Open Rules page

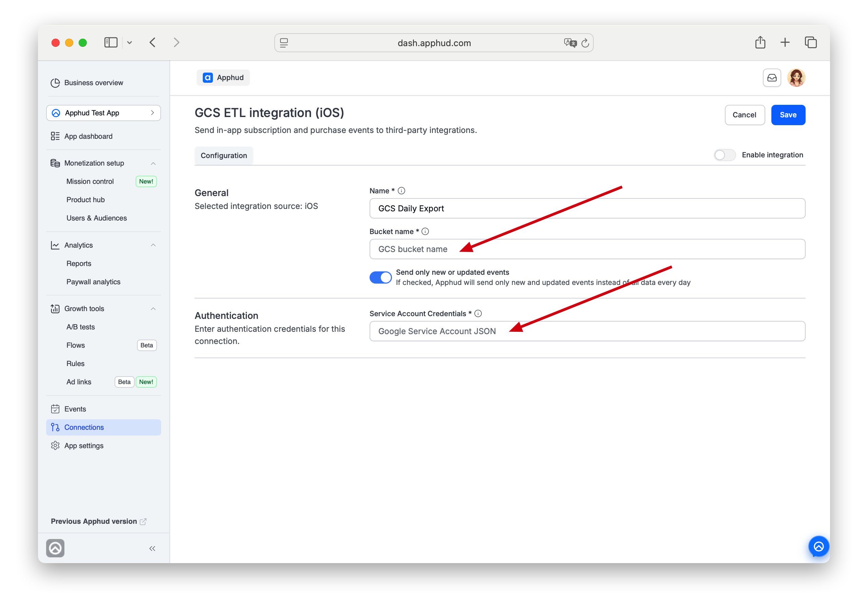click(76, 364)
